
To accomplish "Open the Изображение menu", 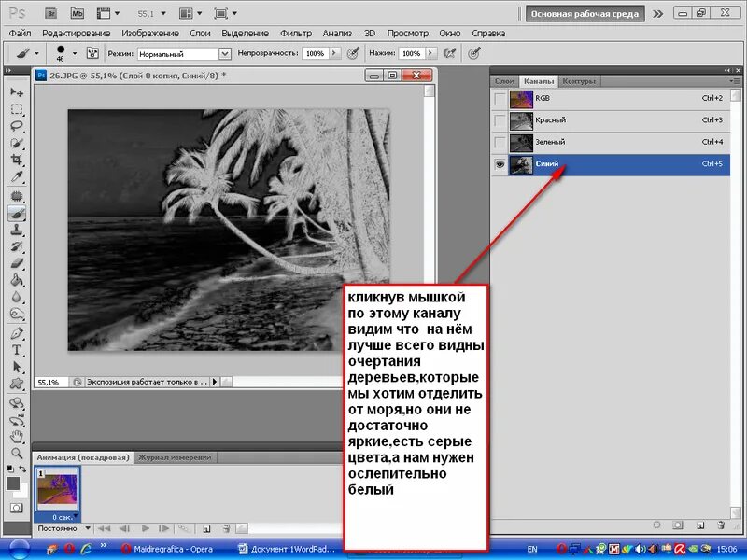I will point(150,34).
